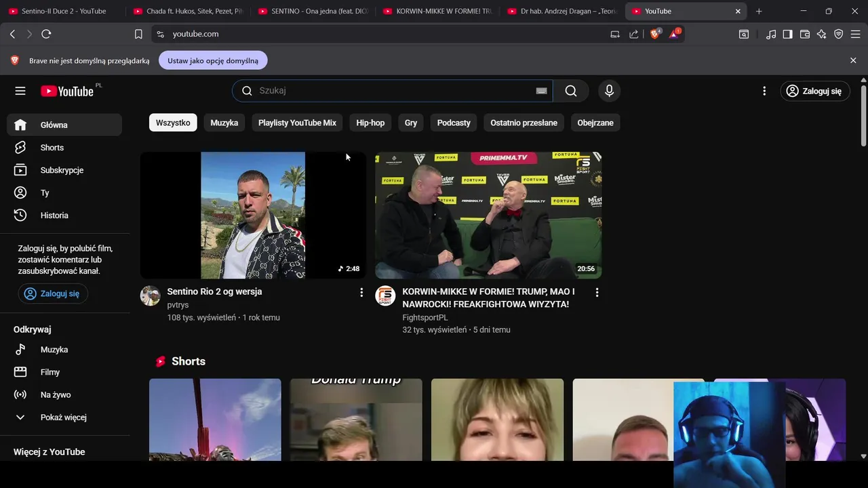
Task: Open the browser main hamburger menu
Action: (x=856, y=34)
